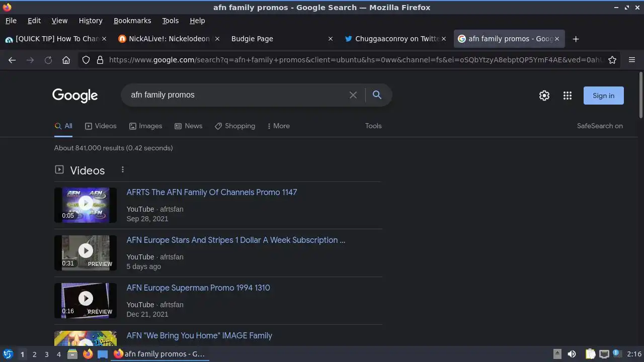Open the View menu
The image size is (644, 362).
coord(59,21)
